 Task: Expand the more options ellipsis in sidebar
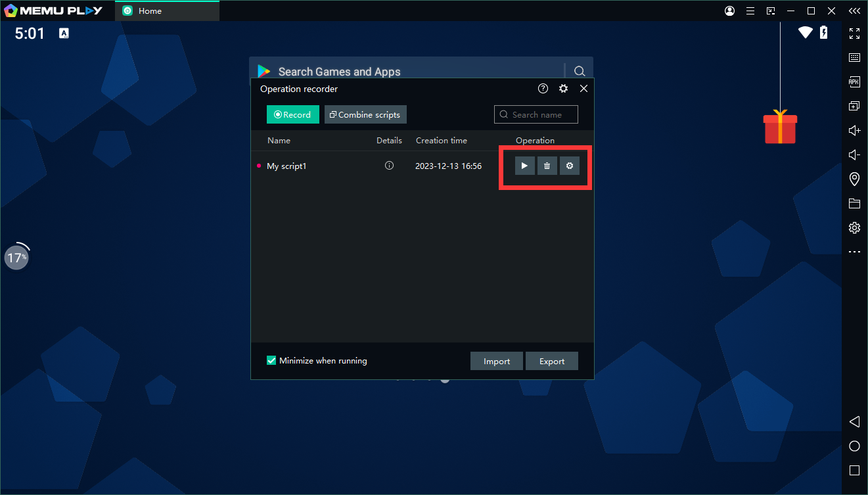pos(854,252)
